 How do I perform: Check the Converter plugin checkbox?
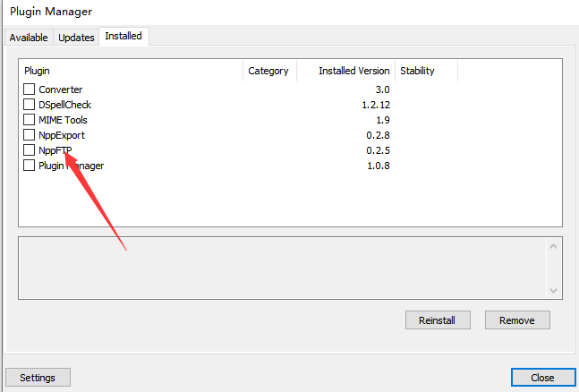click(29, 89)
